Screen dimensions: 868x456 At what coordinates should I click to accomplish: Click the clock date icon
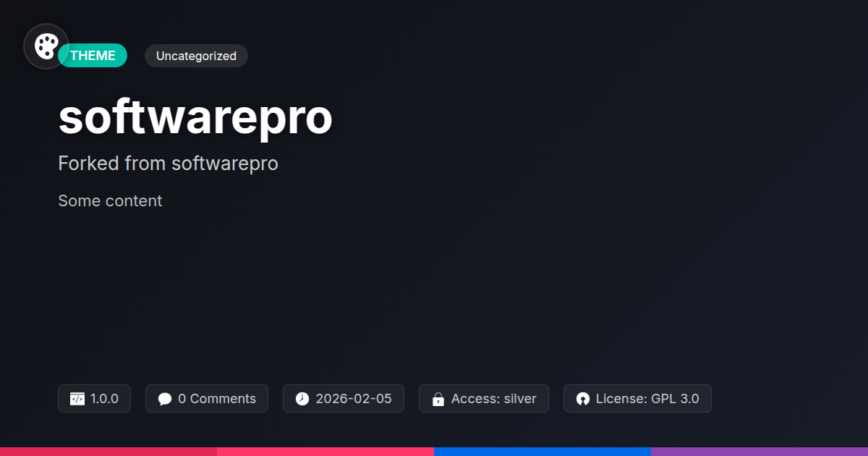pyautogui.click(x=302, y=399)
